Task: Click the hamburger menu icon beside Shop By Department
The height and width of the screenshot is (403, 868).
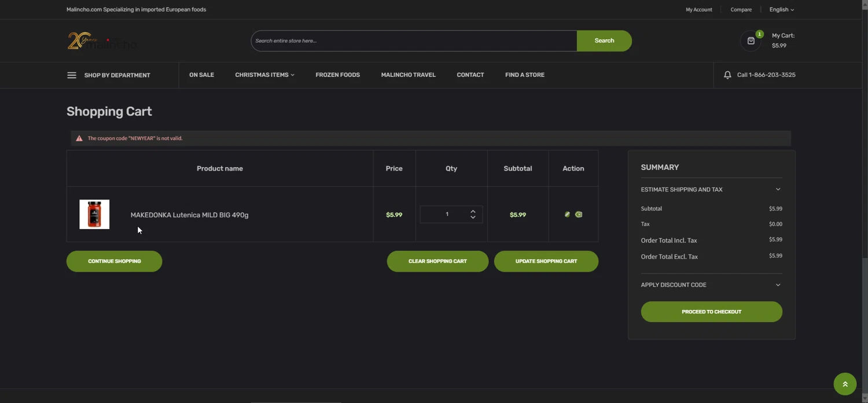Action: [x=72, y=75]
